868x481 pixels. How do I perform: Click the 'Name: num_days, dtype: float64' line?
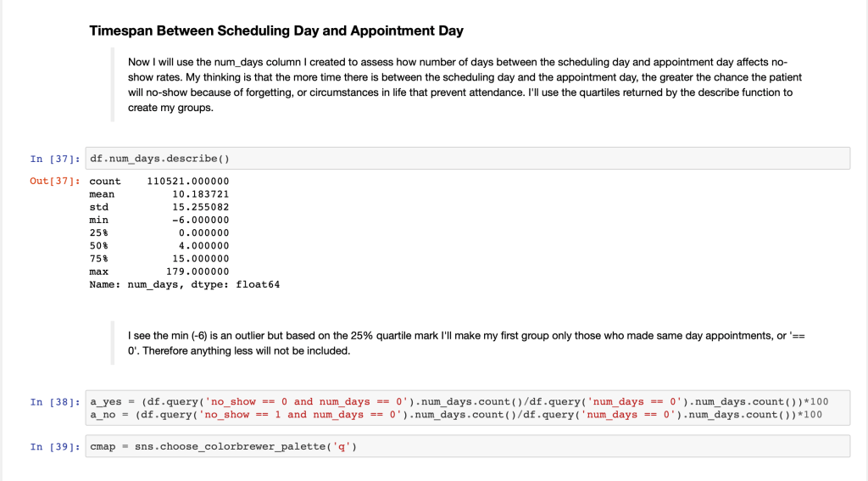pos(184,284)
